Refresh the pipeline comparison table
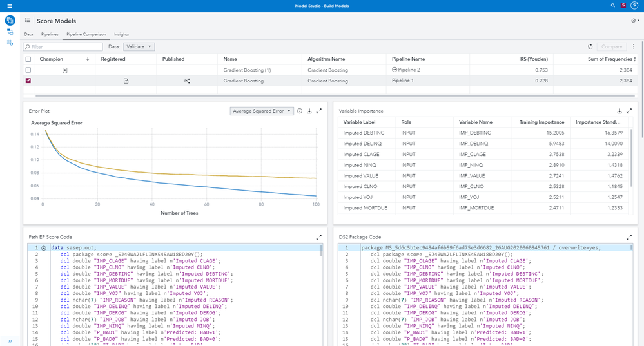Screen dimensions: 644x346 point(590,46)
